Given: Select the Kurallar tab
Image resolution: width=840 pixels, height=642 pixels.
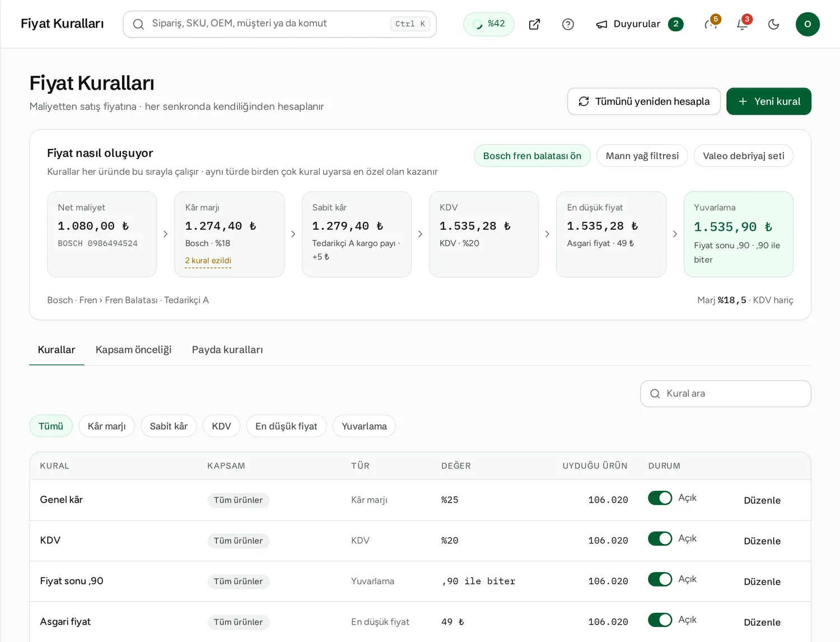Looking at the screenshot, I should pyautogui.click(x=57, y=350).
